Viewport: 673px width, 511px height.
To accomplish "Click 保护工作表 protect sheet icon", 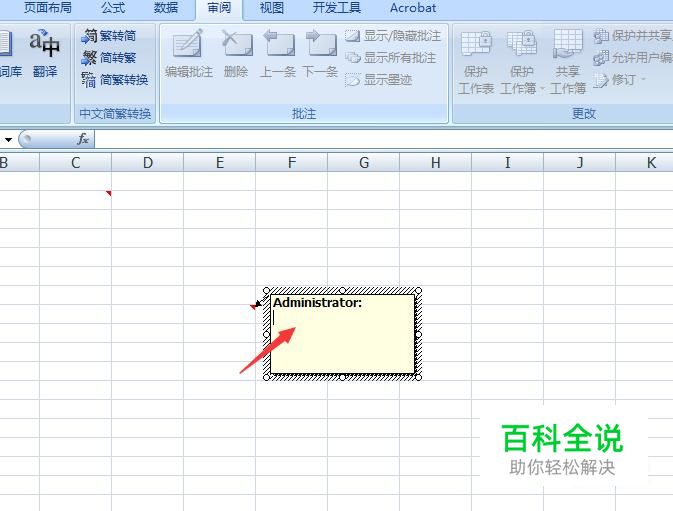I will click(x=476, y=62).
